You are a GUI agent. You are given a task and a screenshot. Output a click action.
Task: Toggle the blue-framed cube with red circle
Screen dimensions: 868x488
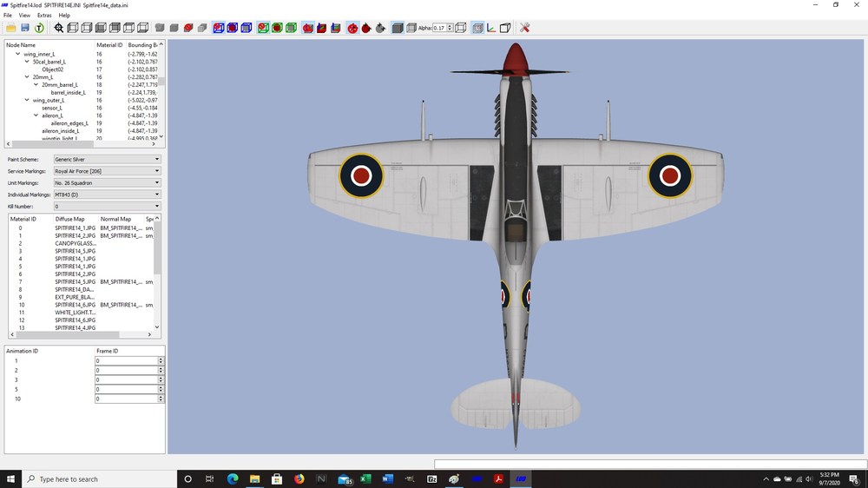219,28
